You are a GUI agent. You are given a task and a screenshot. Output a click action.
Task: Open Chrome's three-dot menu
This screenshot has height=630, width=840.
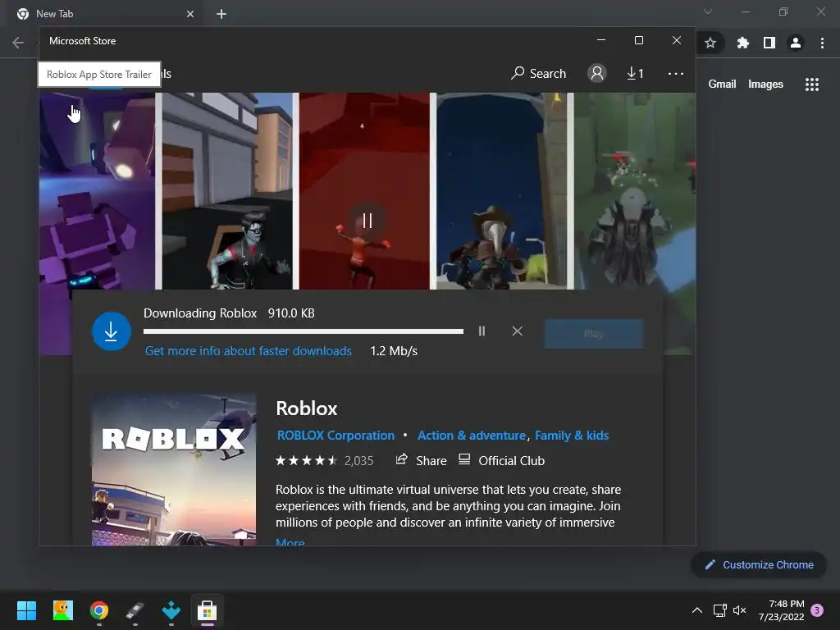click(x=822, y=43)
